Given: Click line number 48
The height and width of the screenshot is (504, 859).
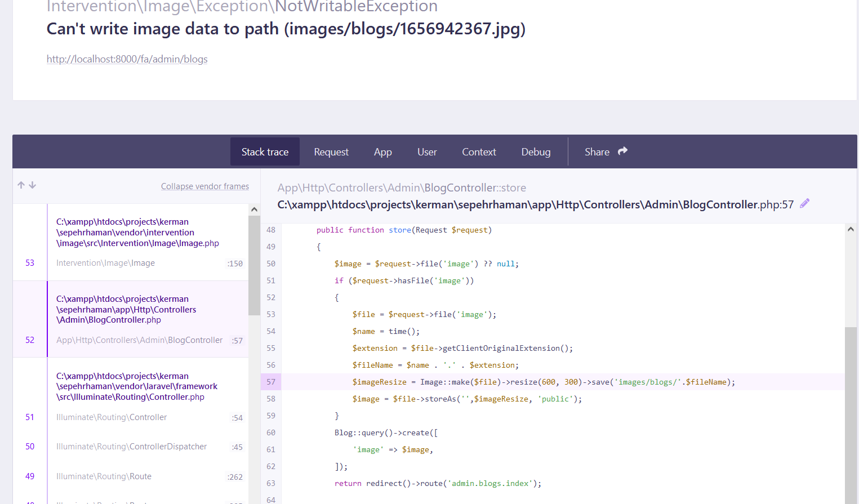Looking at the screenshot, I should click(271, 230).
